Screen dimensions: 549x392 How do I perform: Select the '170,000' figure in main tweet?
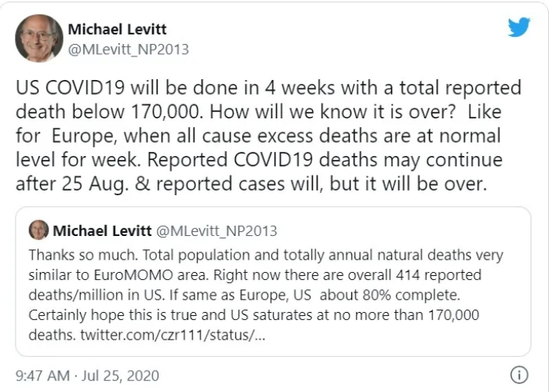[166, 111]
